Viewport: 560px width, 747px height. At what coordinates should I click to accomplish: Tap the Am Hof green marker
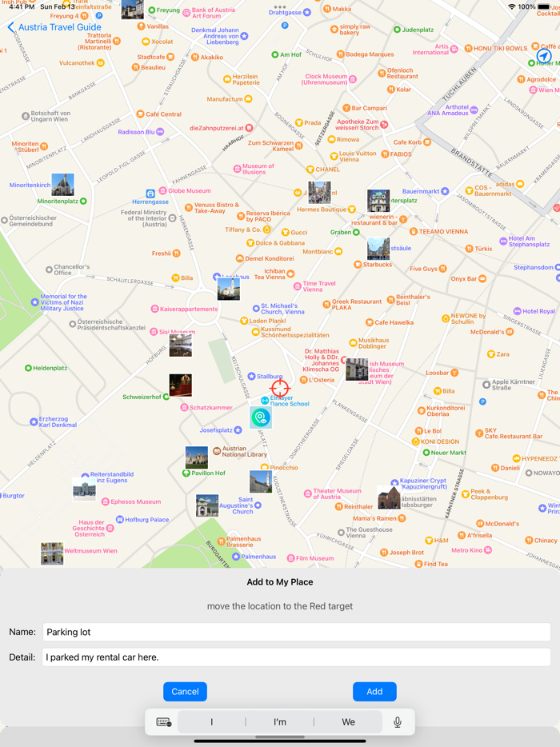274,54
